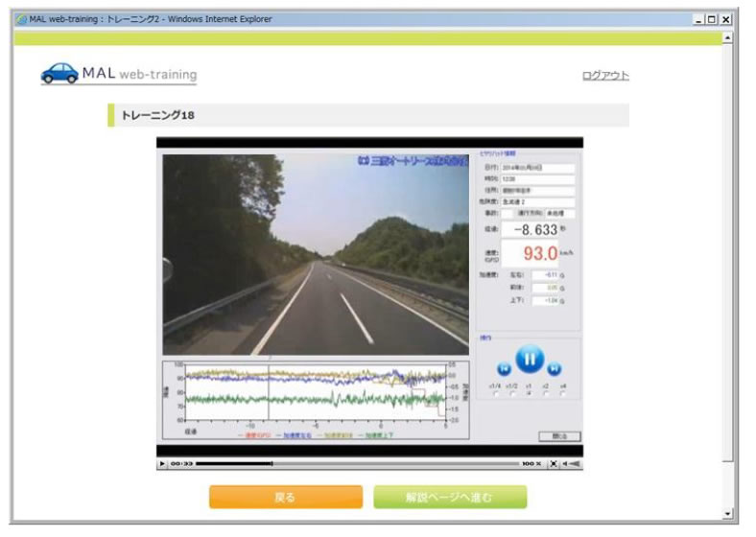This screenshot has width=756, height=537.
Task: Select the x1/2 playback speed radio
Action: 512,394
